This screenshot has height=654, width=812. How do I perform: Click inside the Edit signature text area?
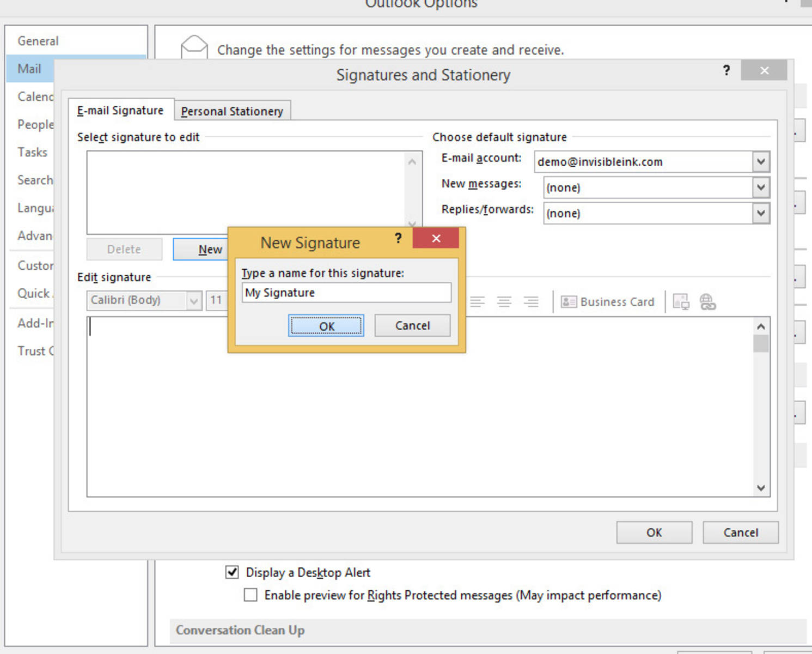(419, 407)
